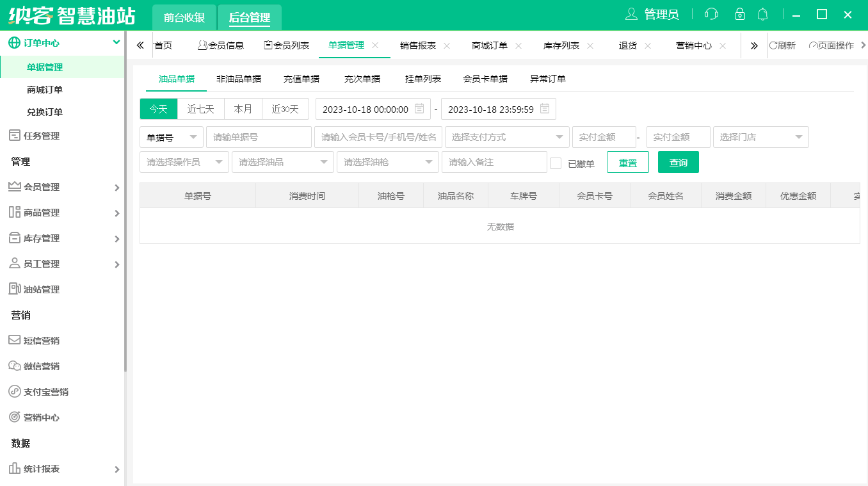Viewport: 868px width, 486px height.
Task: Open the 营销中心 target icon
Action: (x=14, y=417)
